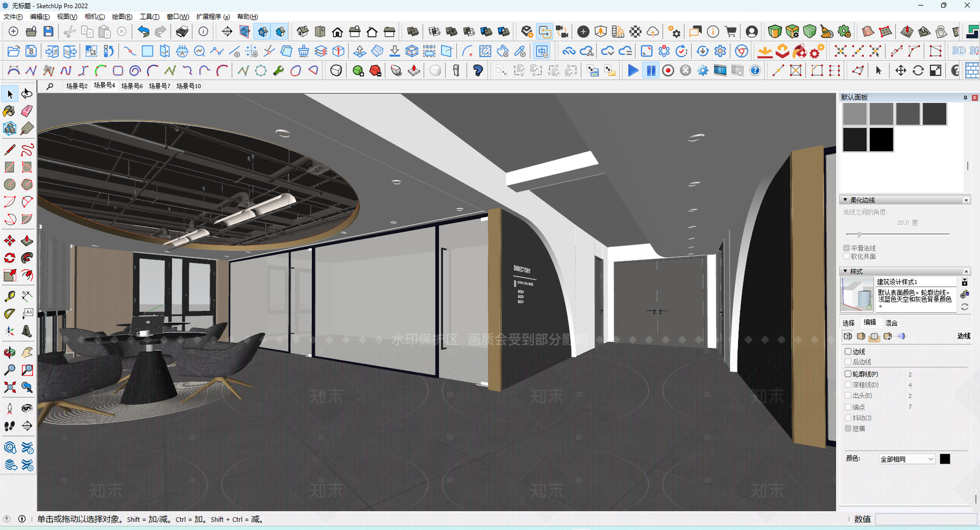
Task: Open the 文件(F) menu
Action: (13, 17)
